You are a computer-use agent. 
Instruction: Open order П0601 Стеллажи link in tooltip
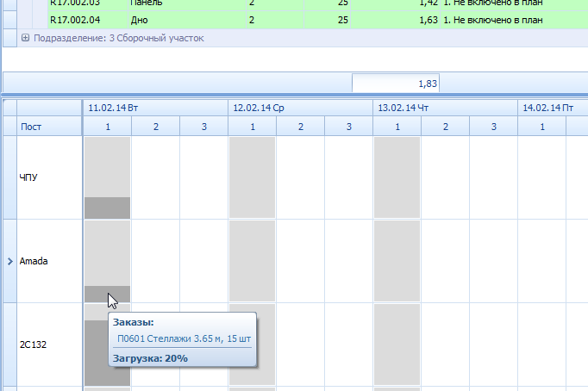181,338
